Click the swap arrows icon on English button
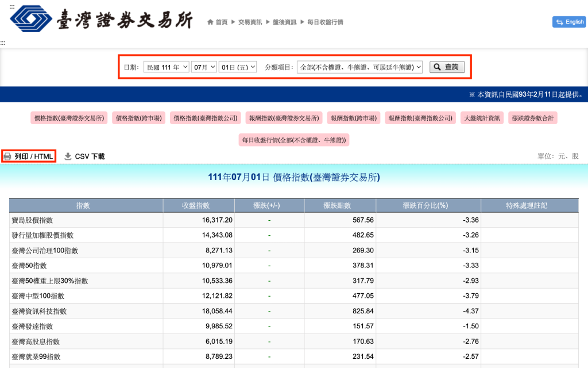The width and height of the screenshot is (588, 368). point(559,22)
